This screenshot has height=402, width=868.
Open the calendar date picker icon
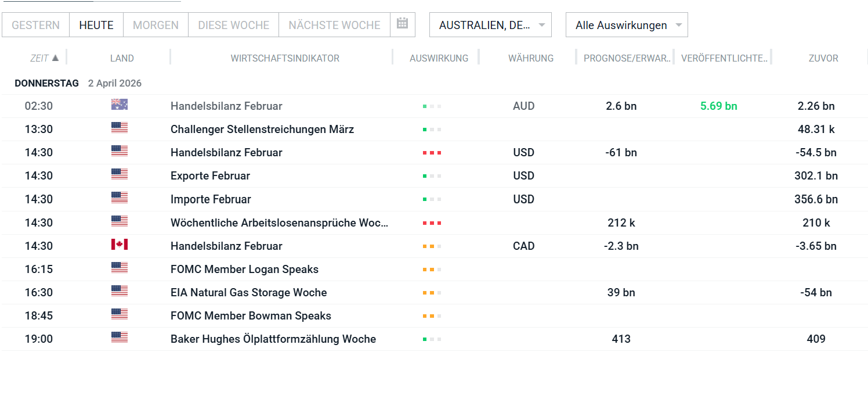tap(403, 24)
